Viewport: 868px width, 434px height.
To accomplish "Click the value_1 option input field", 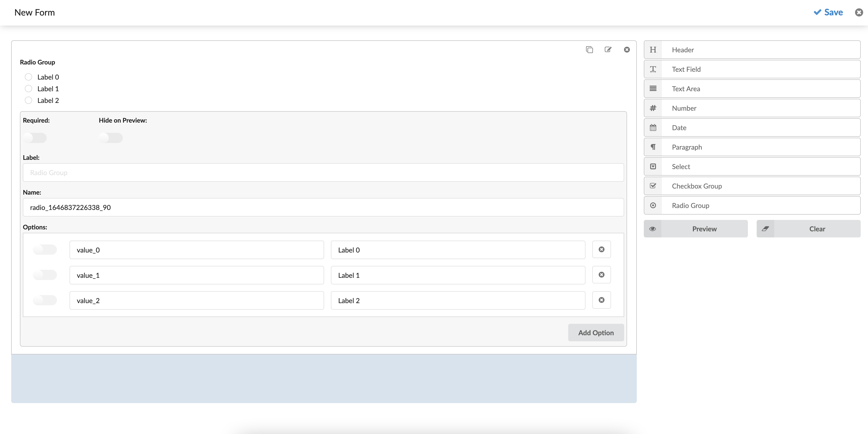I will 196,275.
